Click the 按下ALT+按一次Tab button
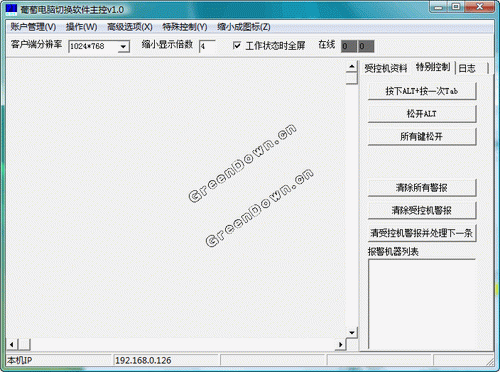The image size is (500, 372). click(x=422, y=91)
